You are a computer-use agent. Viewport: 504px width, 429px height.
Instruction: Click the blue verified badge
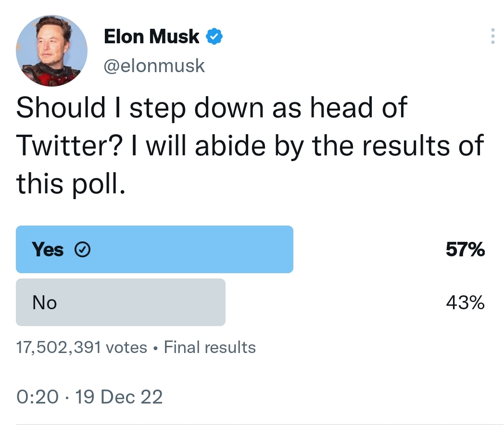[214, 37]
